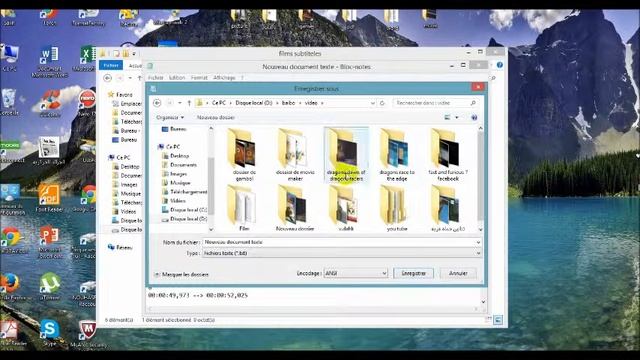
Task: Select the 'Film' folder
Action: coord(244,208)
